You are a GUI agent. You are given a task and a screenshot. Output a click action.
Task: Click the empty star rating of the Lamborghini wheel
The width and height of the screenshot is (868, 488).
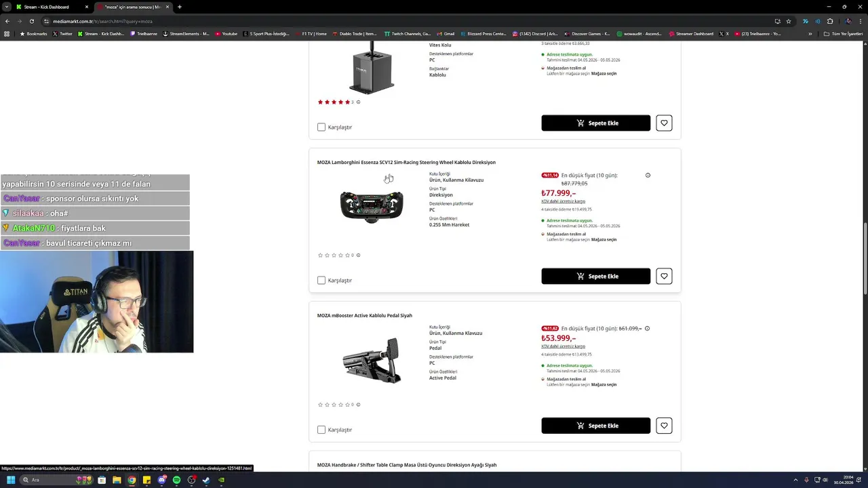click(x=334, y=256)
